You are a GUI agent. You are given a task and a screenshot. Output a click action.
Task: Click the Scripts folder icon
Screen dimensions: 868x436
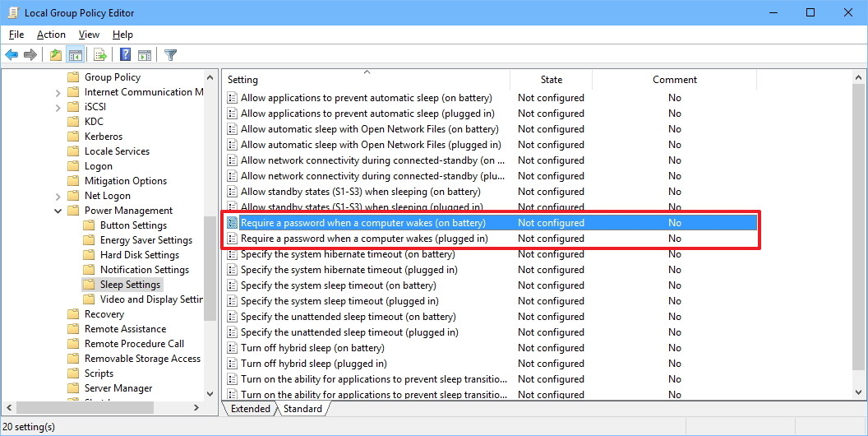pos(73,373)
